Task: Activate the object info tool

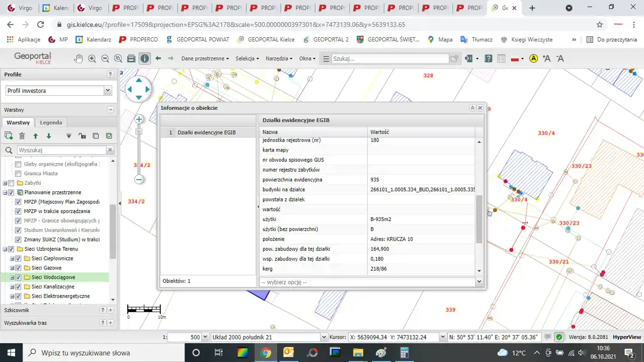Action: click(145, 58)
